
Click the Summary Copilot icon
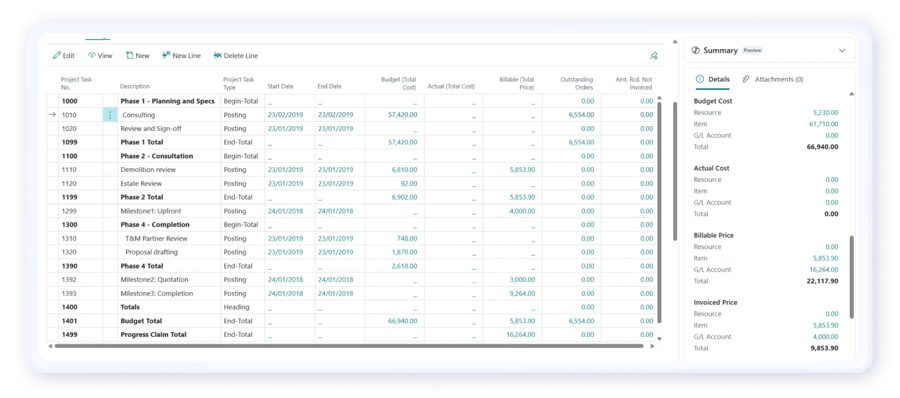point(696,51)
